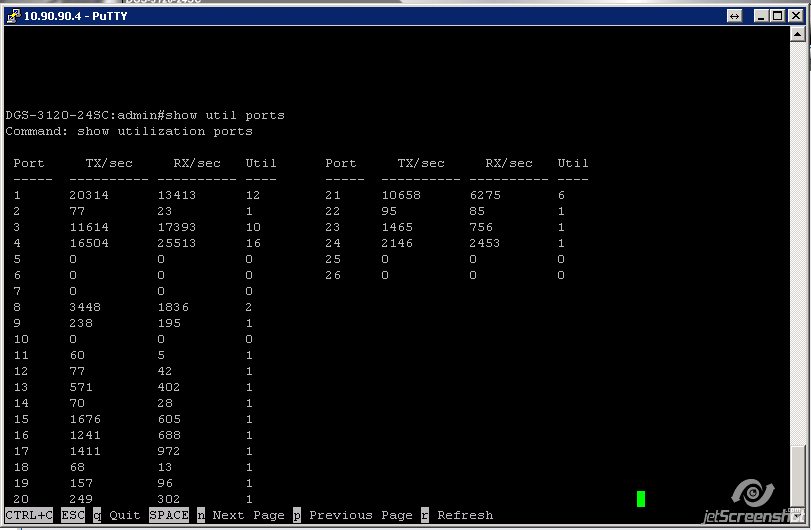Click the prompt line 'show util ports'
The width and height of the screenshot is (811, 530).
[x=145, y=115]
